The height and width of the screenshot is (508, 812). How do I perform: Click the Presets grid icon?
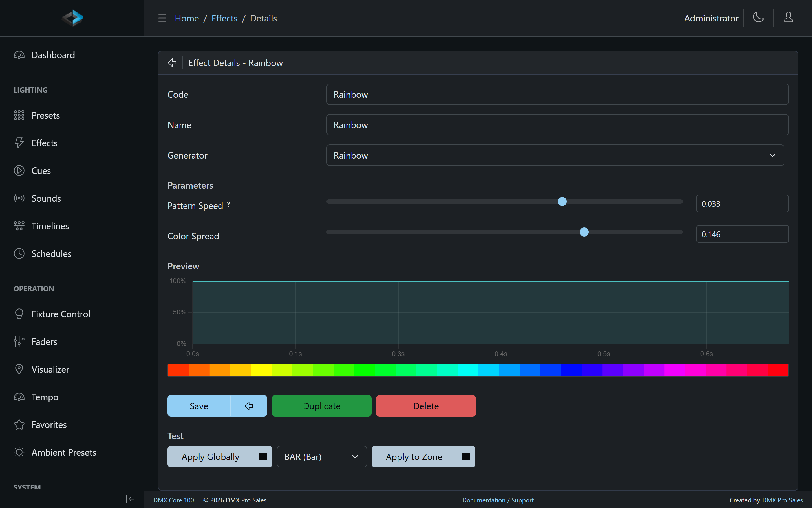tap(19, 115)
